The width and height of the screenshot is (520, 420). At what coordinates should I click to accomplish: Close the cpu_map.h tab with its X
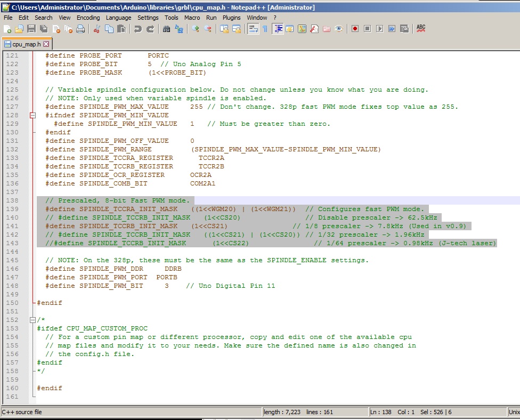[x=46, y=44]
